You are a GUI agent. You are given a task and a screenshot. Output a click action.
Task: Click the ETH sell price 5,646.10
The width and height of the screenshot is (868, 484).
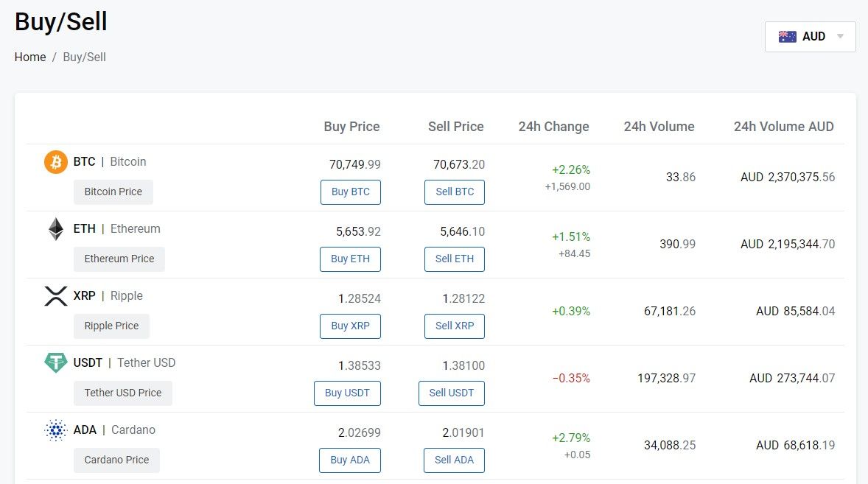coord(462,231)
